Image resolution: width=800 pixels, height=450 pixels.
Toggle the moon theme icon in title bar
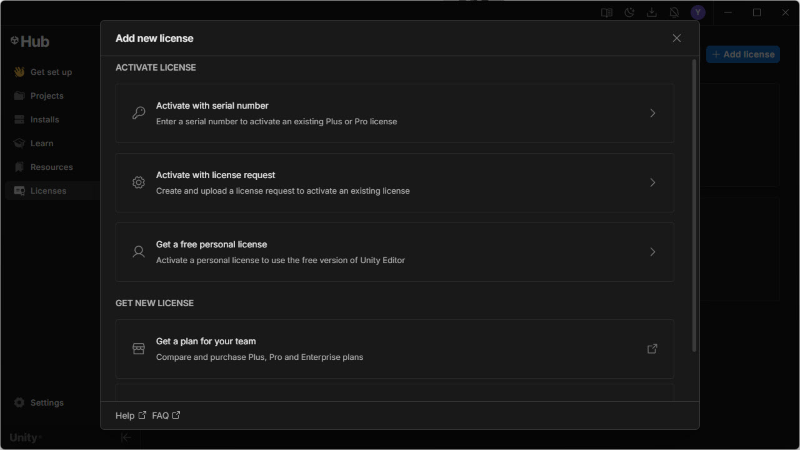[x=630, y=12]
